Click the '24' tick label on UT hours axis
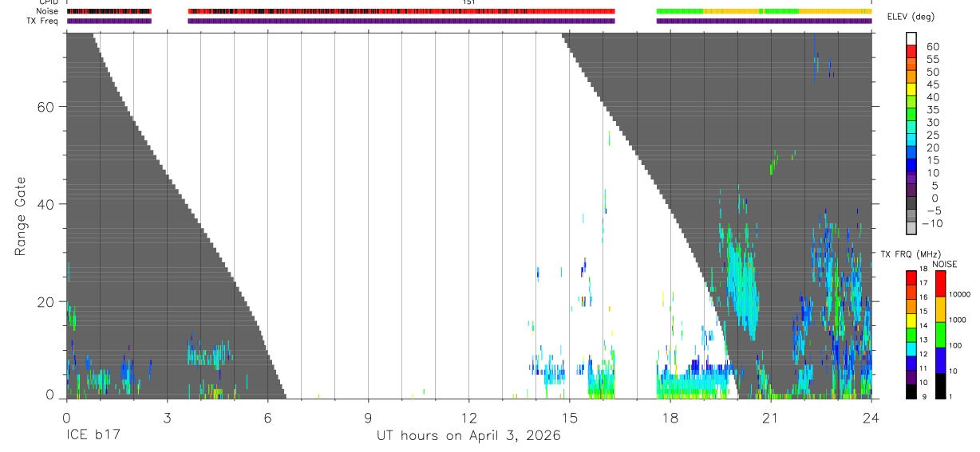Viewport: 980px width, 452px height. [x=871, y=417]
